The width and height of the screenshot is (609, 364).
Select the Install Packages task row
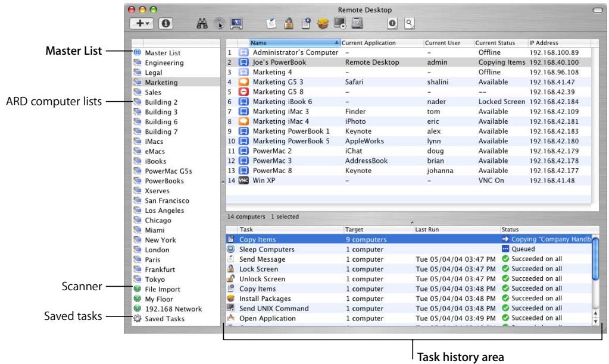(x=408, y=299)
